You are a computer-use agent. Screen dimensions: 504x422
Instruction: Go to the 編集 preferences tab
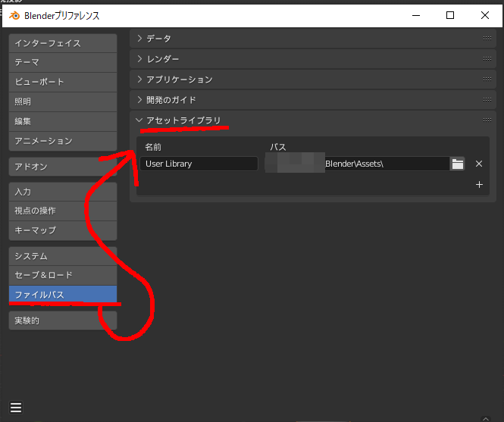(63, 121)
